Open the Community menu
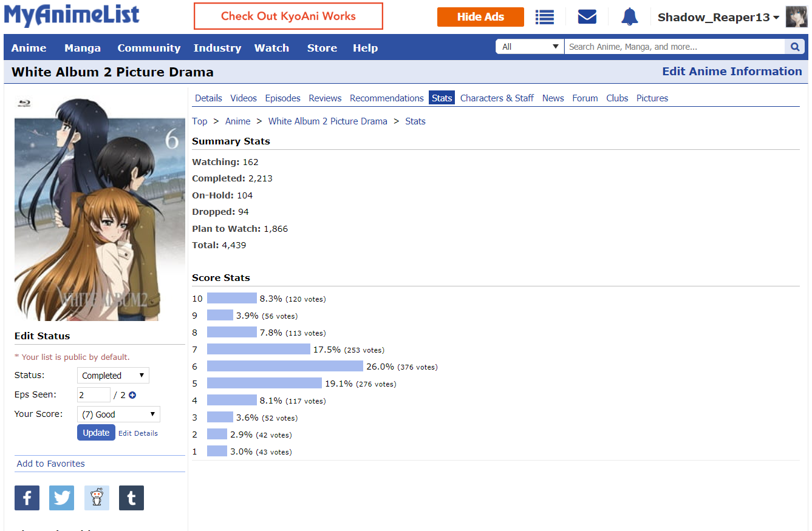Viewport: 812px width, 531px height. coord(149,48)
